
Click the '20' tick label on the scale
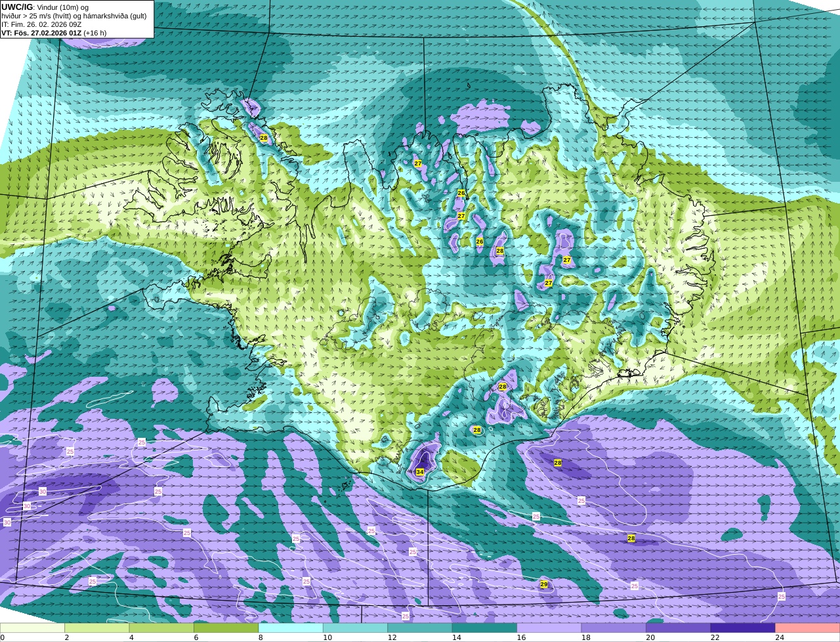pyautogui.click(x=650, y=637)
